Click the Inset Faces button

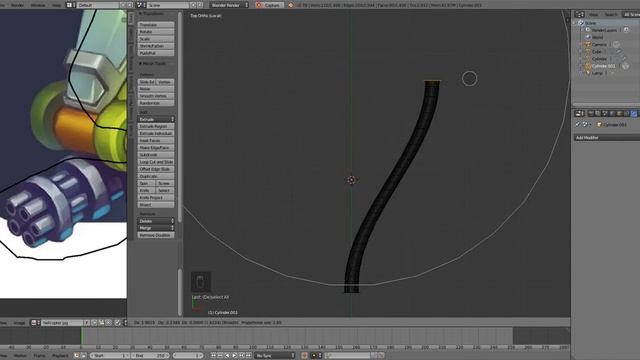click(x=156, y=140)
